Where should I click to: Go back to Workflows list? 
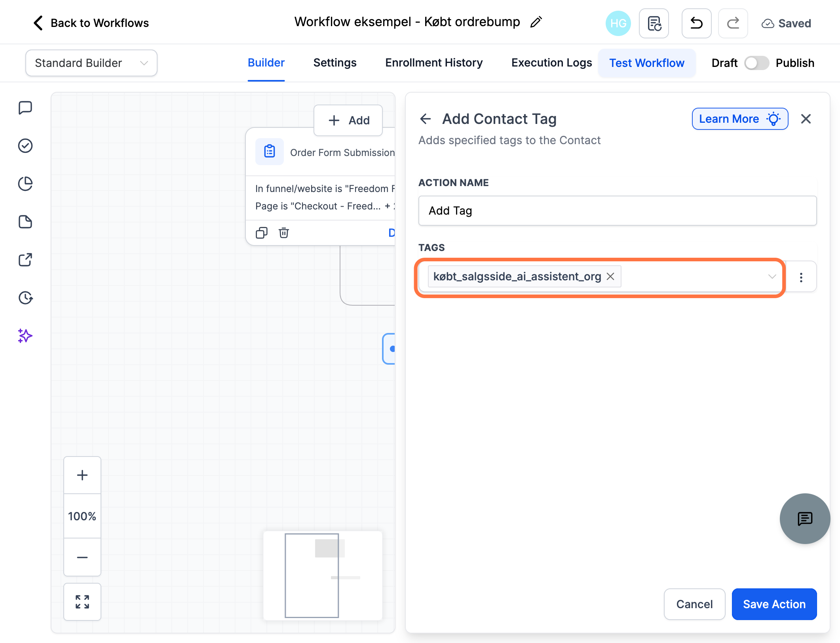(x=91, y=23)
